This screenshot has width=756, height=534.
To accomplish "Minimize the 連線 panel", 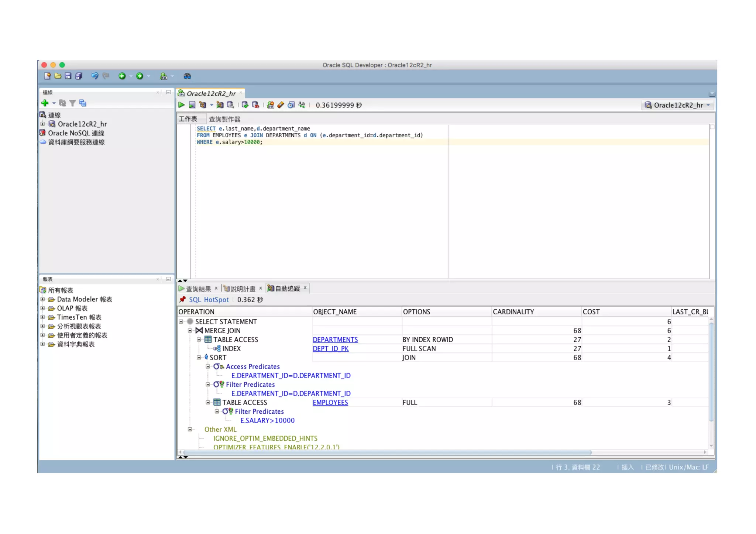I will [168, 92].
